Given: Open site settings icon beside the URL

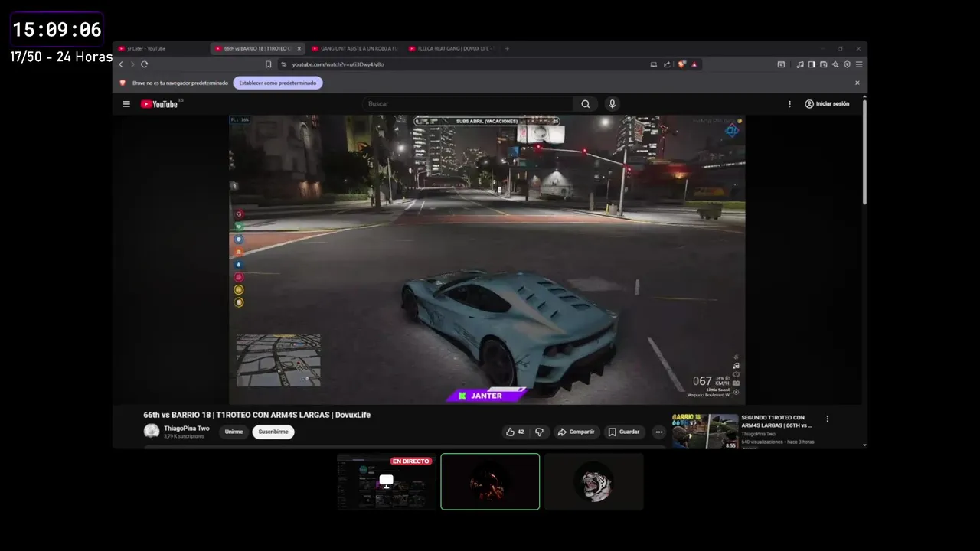Looking at the screenshot, I should click(x=283, y=64).
